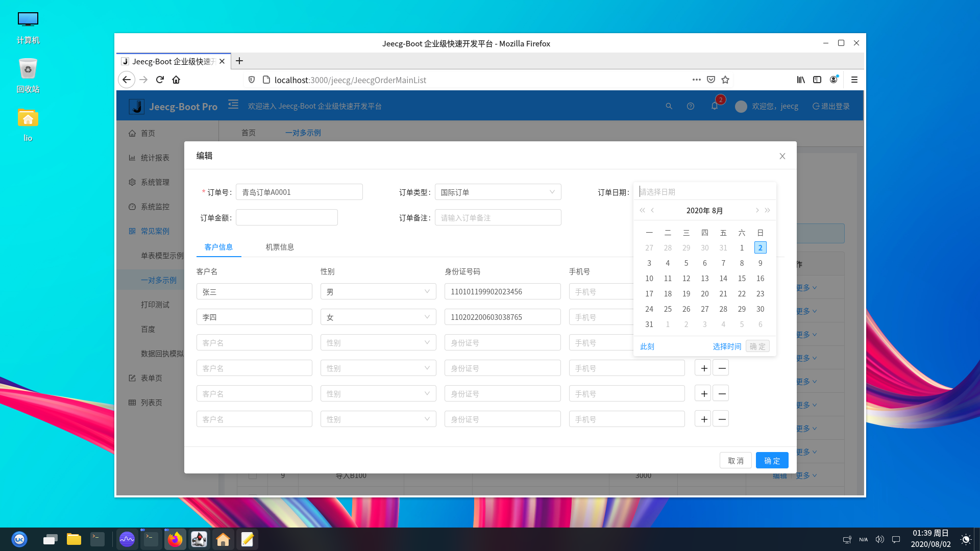Click Firefox reload page icon
Viewport: 980px width, 551px height.
point(160,80)
